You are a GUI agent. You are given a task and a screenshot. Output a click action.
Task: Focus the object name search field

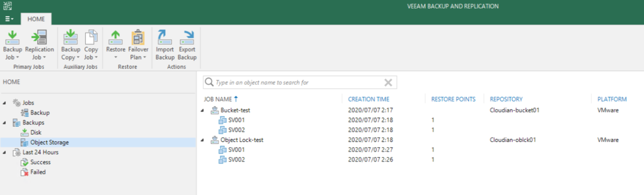click(299, 82)
